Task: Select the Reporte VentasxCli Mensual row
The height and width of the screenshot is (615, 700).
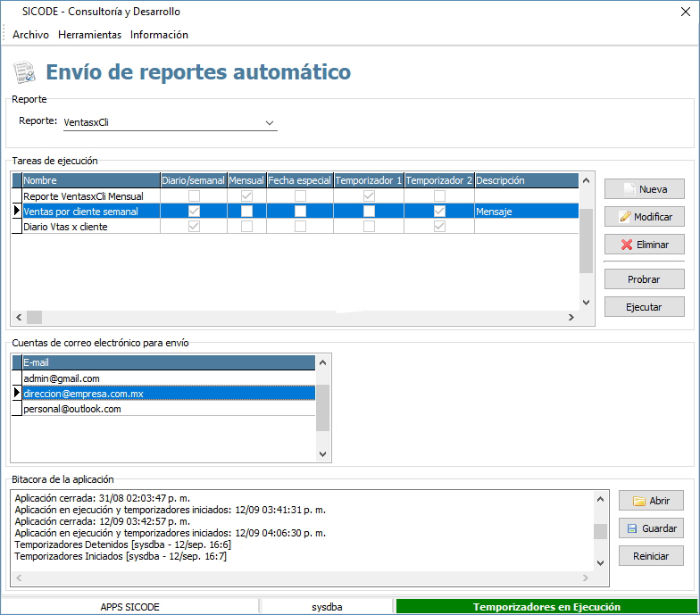Action: 295,196
